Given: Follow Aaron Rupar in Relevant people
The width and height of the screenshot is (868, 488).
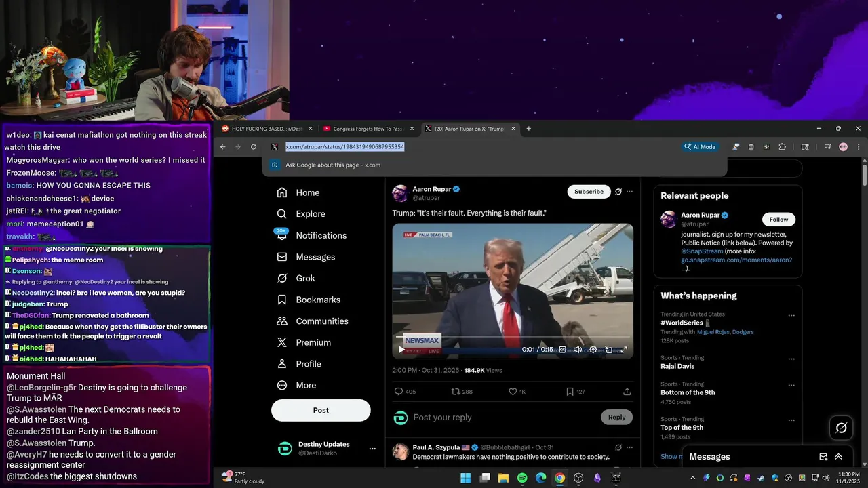Looking at the screenshot, I should tap(778, 220).
